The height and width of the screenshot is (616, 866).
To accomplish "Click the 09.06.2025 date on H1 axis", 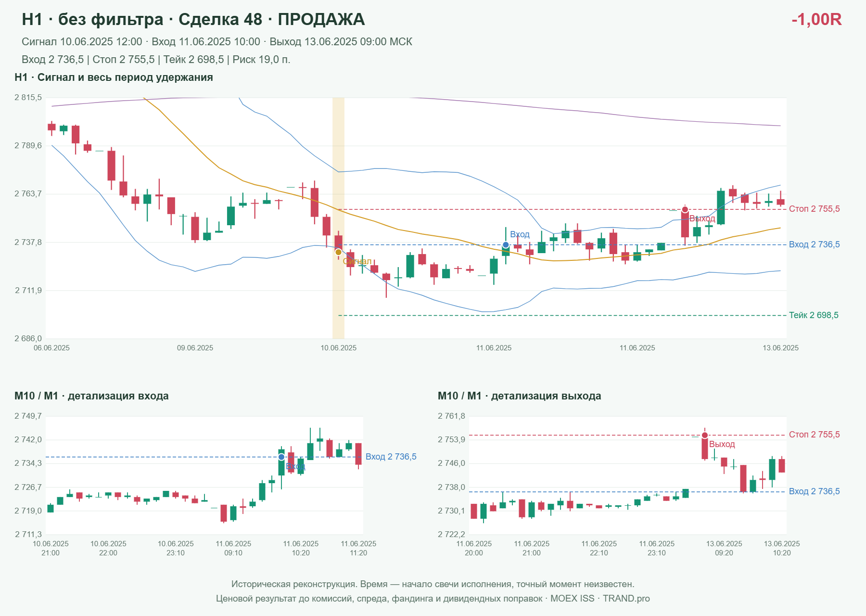I will tap(195, 348).
